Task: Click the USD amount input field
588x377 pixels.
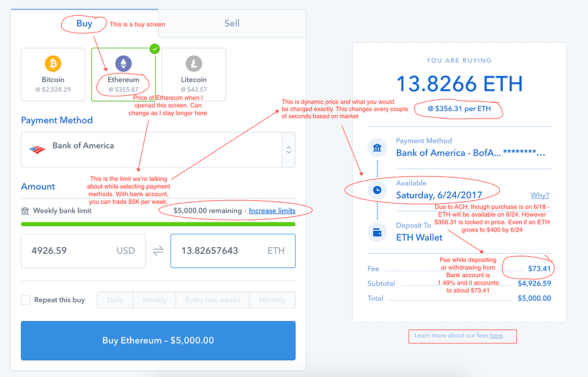Action: pos(83,251)
